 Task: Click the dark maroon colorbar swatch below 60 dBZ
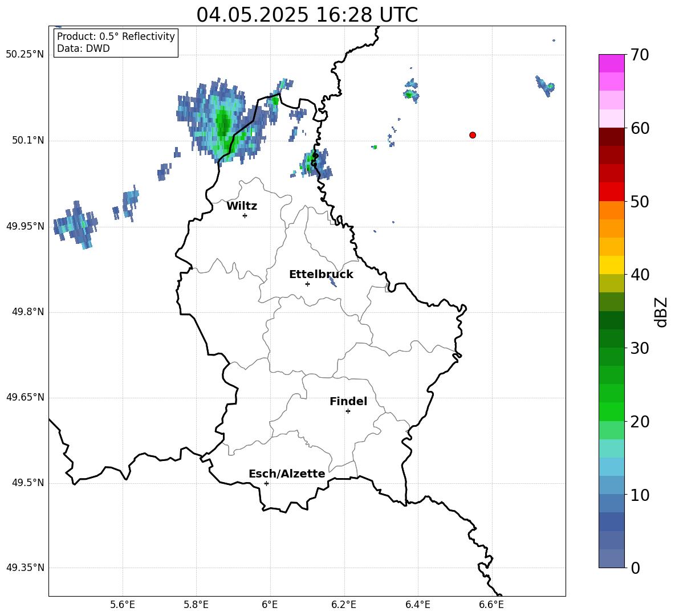pyautogui.click(x=611, y=137)
